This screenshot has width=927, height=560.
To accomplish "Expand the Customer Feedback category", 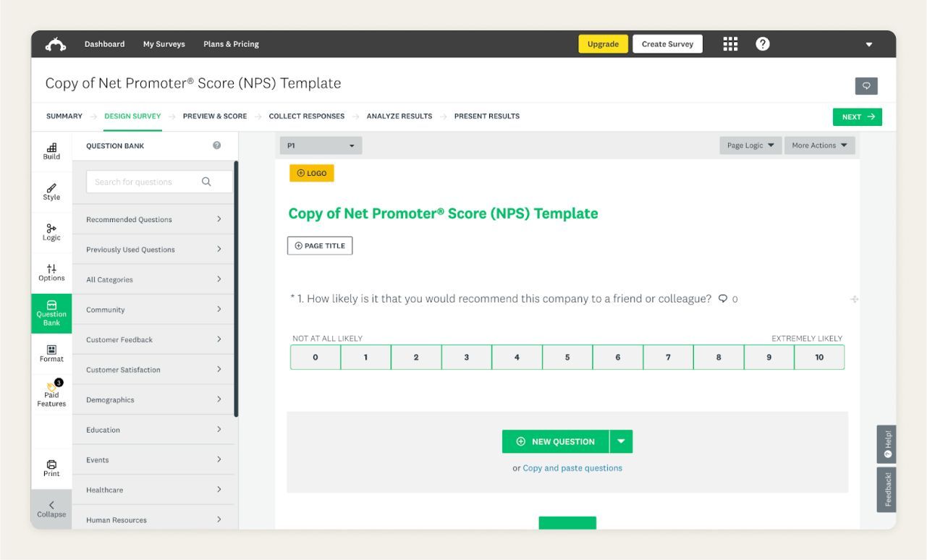I will pos(153,339).
